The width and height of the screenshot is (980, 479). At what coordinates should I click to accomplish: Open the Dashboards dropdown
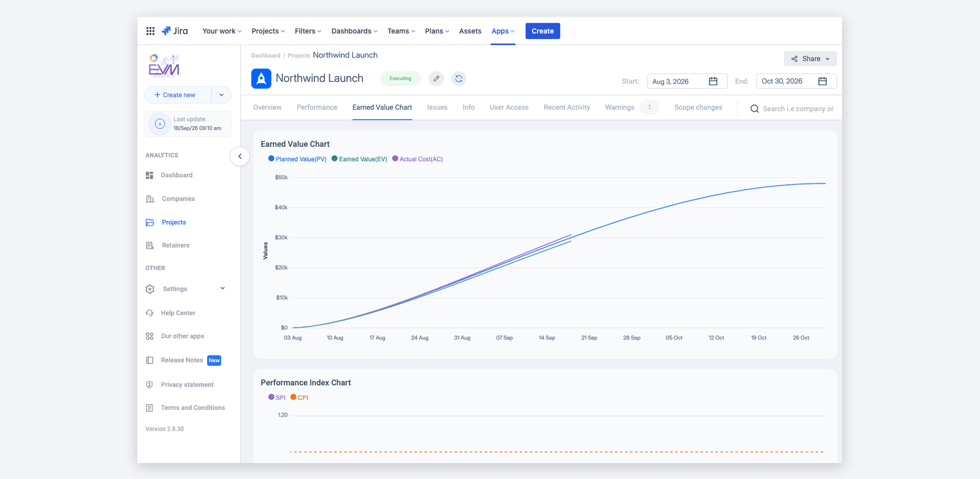click(x=354, y=31)
